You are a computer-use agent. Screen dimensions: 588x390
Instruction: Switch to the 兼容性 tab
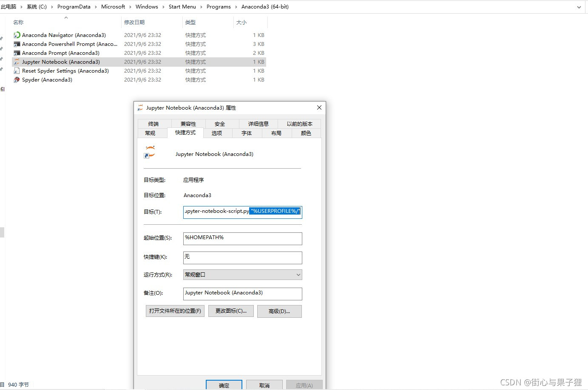tap(188, 124)
